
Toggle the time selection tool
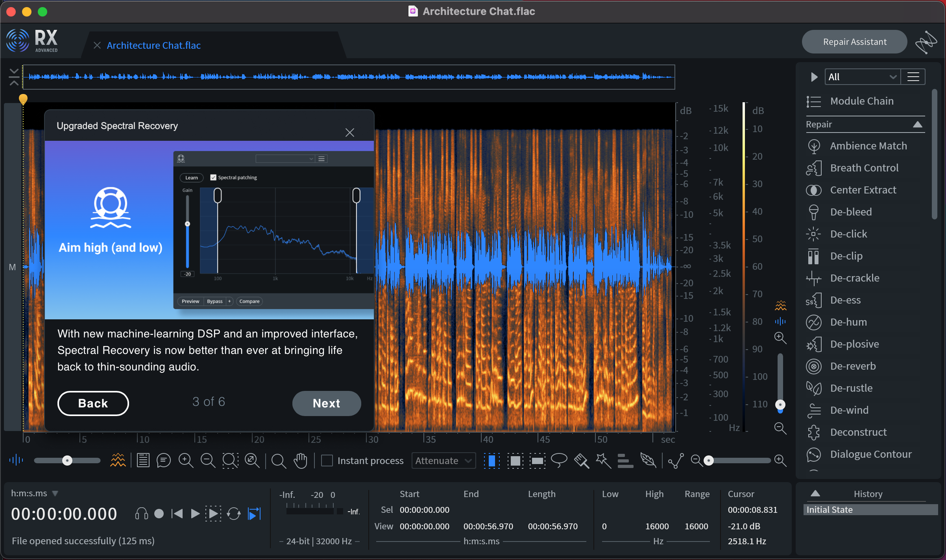coord(492,460)
